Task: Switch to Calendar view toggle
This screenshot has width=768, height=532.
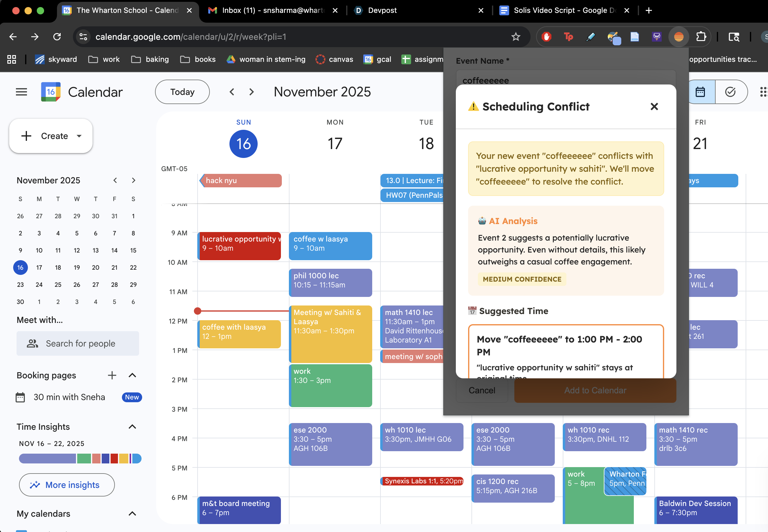Action: pyautogui.click(x=700, y=92)
